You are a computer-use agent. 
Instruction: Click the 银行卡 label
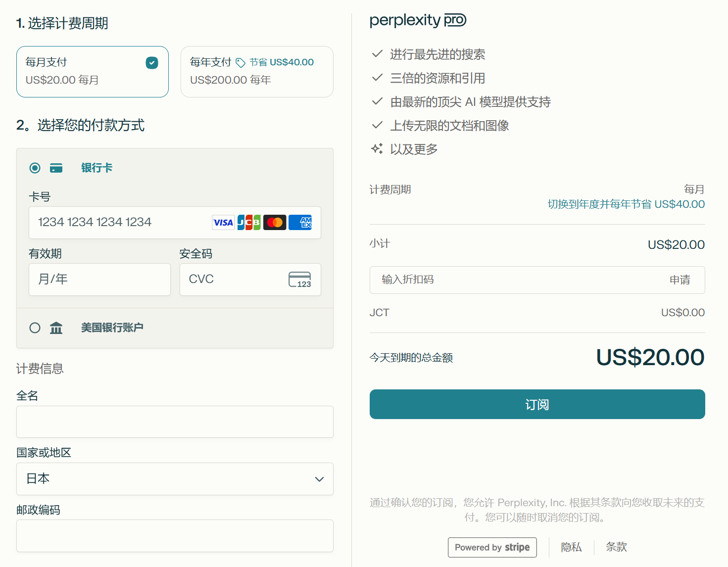pos(97,168)
